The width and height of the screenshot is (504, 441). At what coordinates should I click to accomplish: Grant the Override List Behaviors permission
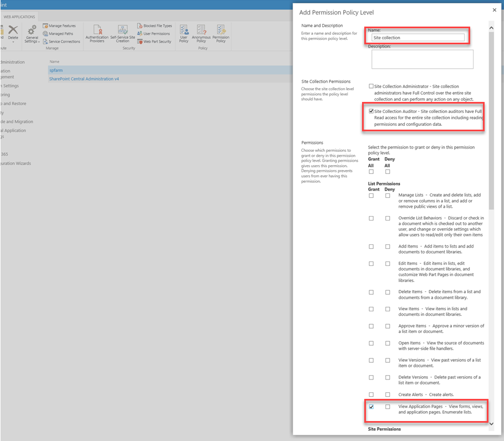(x=371, y=218)
